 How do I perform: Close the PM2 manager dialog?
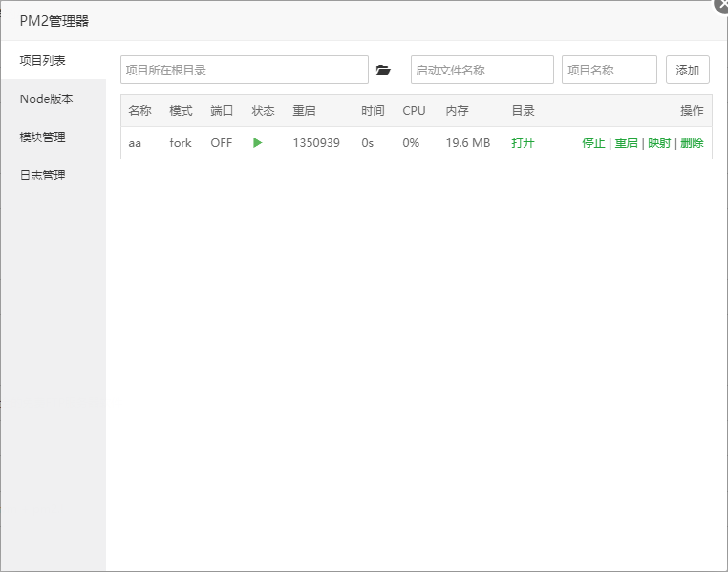point(722,5)
